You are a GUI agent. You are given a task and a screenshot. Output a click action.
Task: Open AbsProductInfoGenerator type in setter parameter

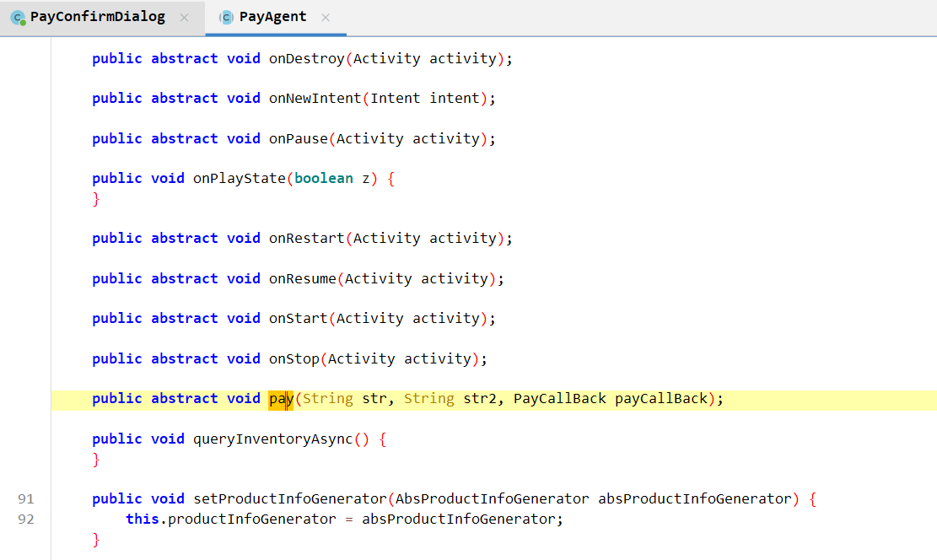click(492, 499)
